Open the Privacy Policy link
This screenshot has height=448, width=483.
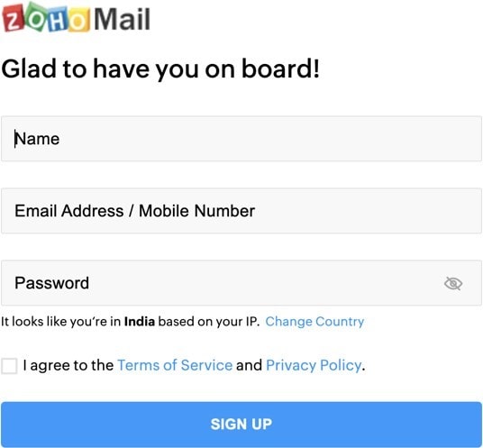tap(314, 365)
